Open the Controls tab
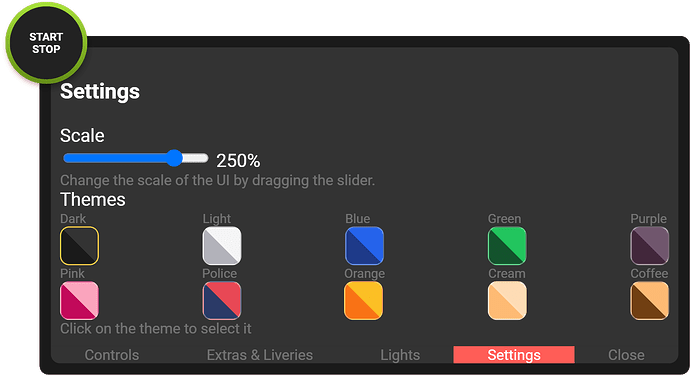This screenshot has width=690, height=375. click(112, 355)
